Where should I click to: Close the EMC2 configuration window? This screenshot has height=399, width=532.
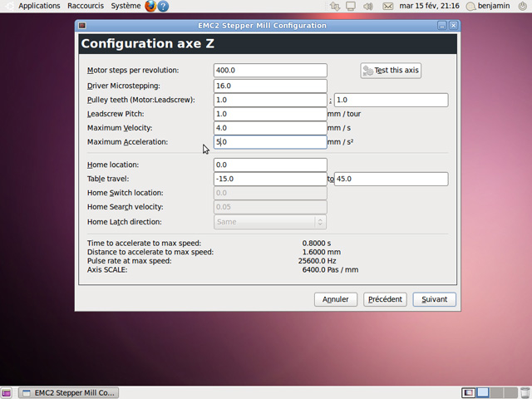click(x=453, y=26)
